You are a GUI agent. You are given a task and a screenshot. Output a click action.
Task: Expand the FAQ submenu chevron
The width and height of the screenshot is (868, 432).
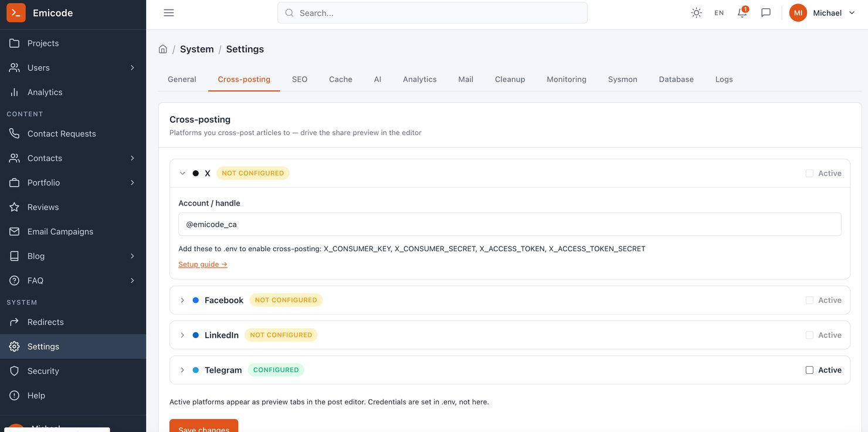pos(133,281)
